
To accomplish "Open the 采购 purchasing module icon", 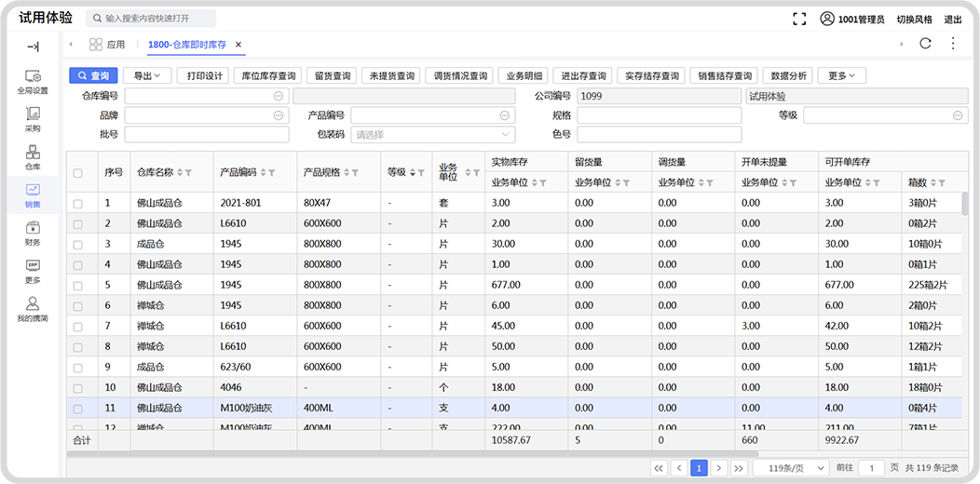I will 33,118.
